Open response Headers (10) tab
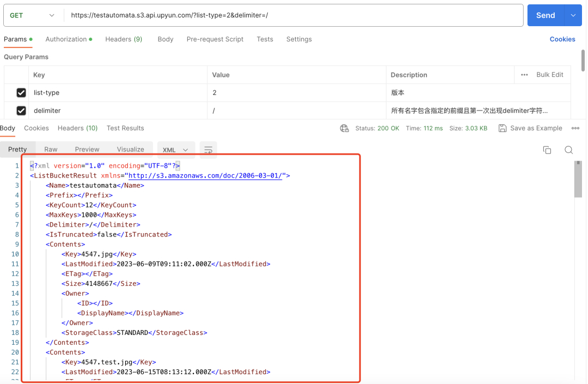Viewport: 588px width, 384px height. [78, 128]
